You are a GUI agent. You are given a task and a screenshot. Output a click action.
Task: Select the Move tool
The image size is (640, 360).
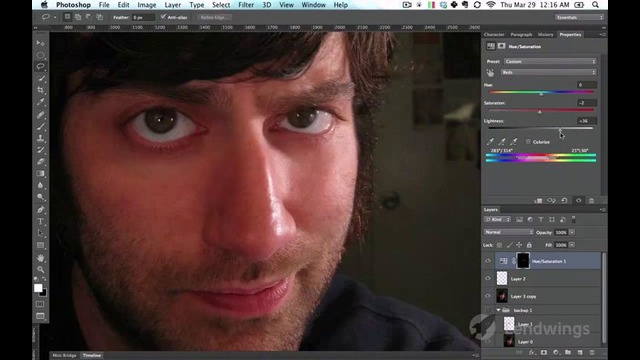click(40, 43)
